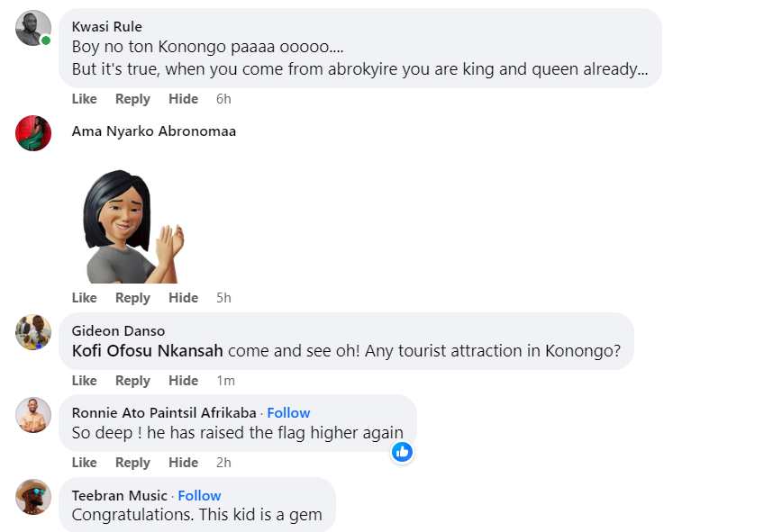Hide Kwasi Rule's comment
The width and height of the screenshot is (773, 532).
pyautogui.click(x=183, y=98)
